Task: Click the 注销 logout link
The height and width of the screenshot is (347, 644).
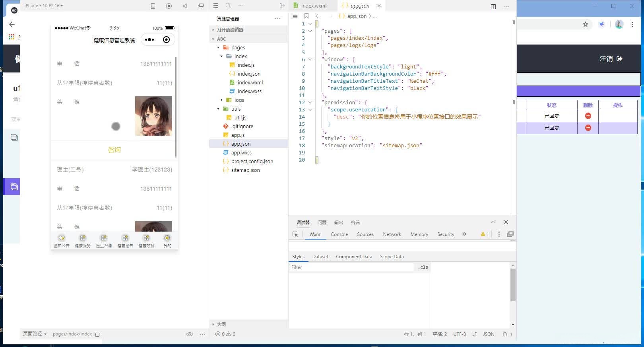Action: pyautogui.click(x=611, y=58)
